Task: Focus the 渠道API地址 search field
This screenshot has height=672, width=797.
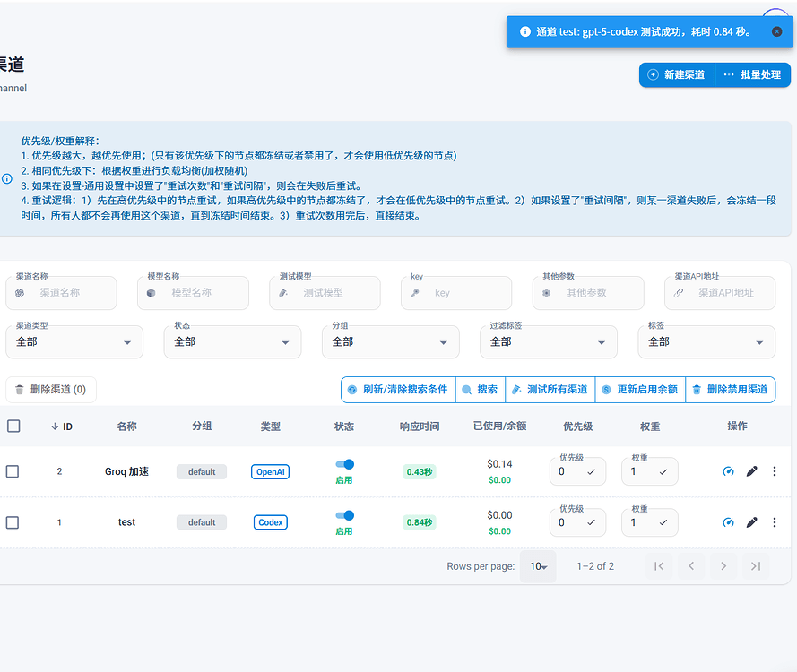Action: (720, 293)
